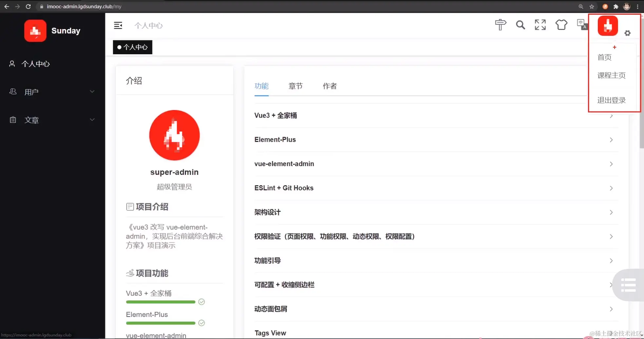The height and width of the screenshot is (339, 644).
Task: Open the feature guide signpost icon
Action: [x=500, y=25]
